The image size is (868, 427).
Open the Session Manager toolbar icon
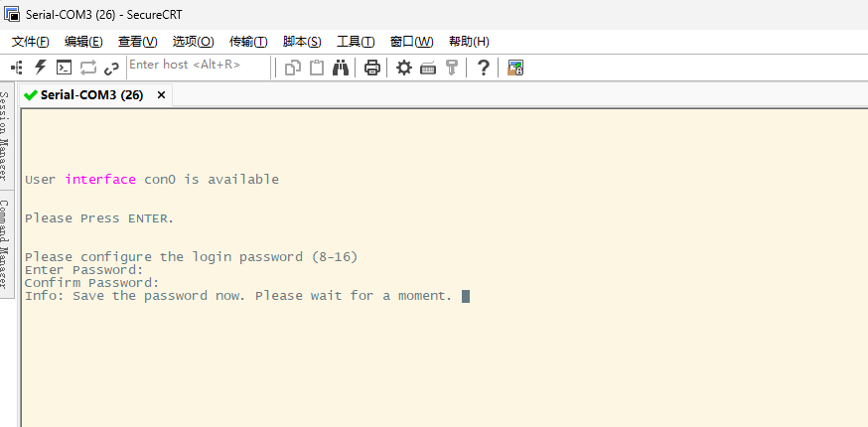point(17,69)
